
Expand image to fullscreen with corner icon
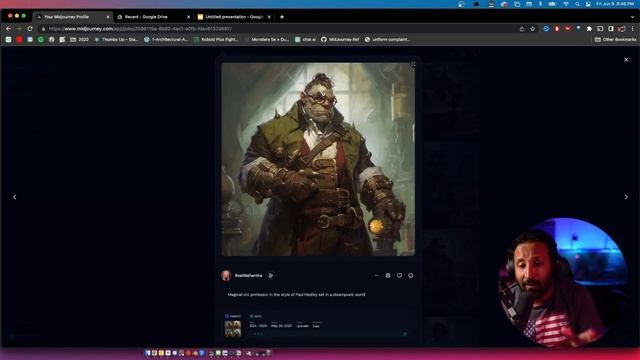[413, 64]
